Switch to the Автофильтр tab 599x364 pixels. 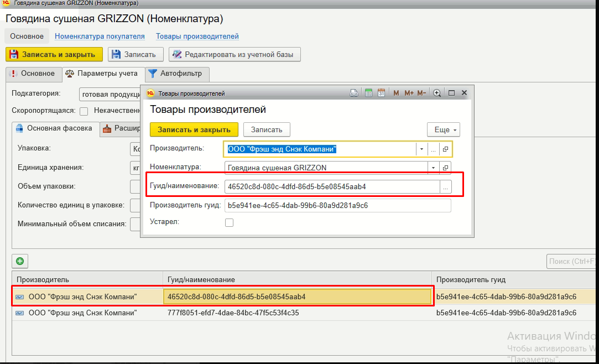tap(177, 74)
